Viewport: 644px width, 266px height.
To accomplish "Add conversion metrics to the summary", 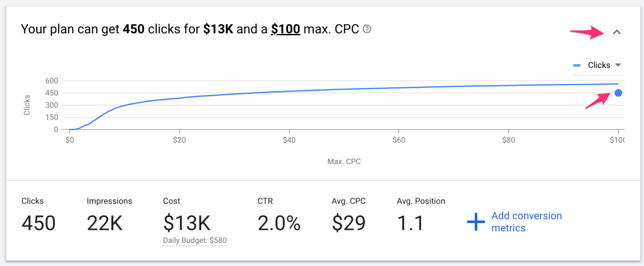I will 526,222.
